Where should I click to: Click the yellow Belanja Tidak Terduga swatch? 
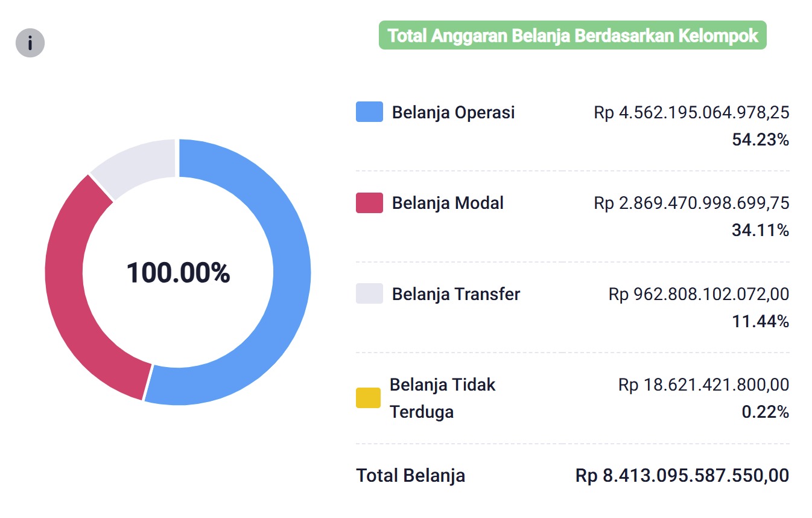368,398
